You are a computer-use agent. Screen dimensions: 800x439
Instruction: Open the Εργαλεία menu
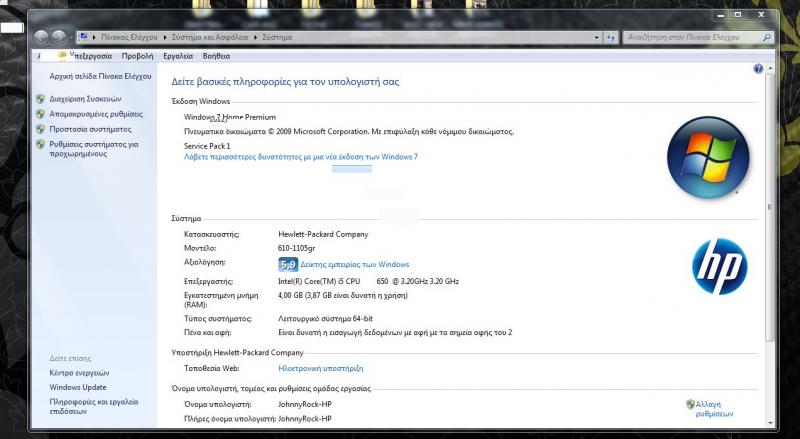click(x=178, y=56)
